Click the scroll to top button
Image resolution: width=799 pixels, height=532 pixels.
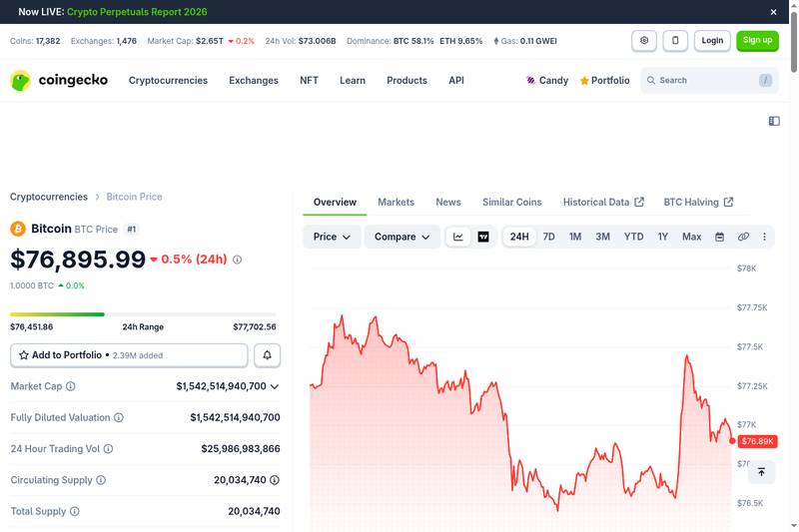(761, 472)
